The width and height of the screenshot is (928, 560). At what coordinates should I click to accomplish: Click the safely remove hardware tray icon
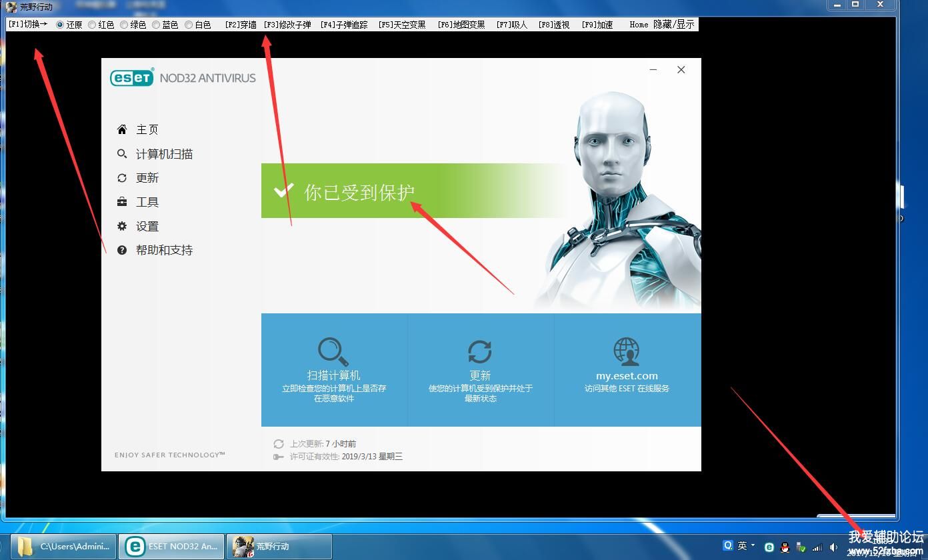801,548
